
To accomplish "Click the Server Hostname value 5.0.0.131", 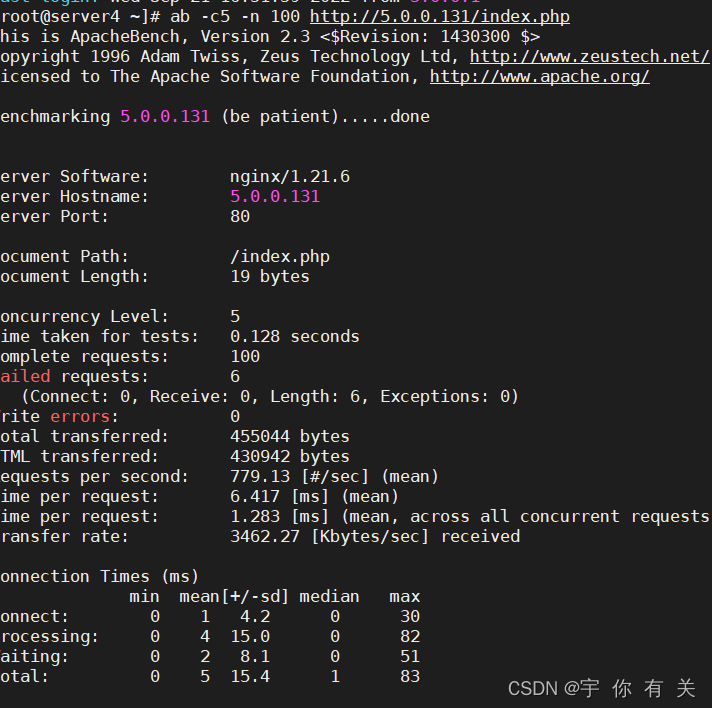I will 275,197.
